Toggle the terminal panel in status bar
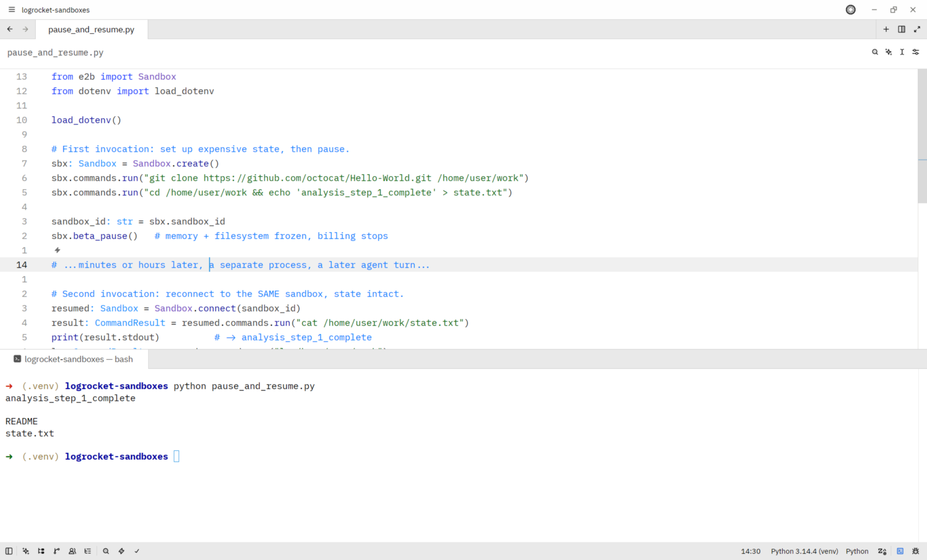Screen dimensions: 927x560 900,551
